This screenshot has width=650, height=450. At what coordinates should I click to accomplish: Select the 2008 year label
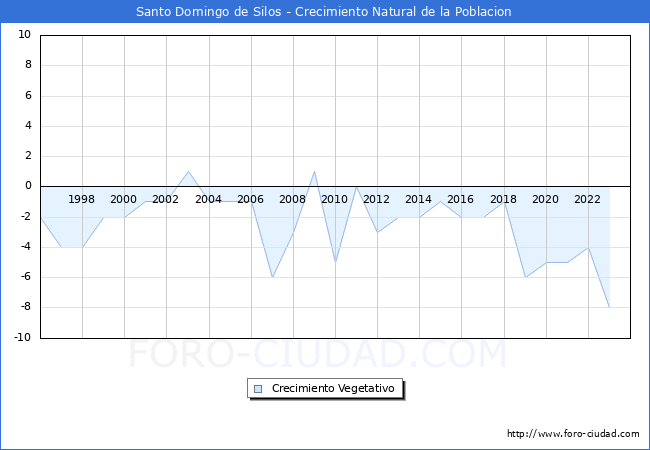pos(292,199)
